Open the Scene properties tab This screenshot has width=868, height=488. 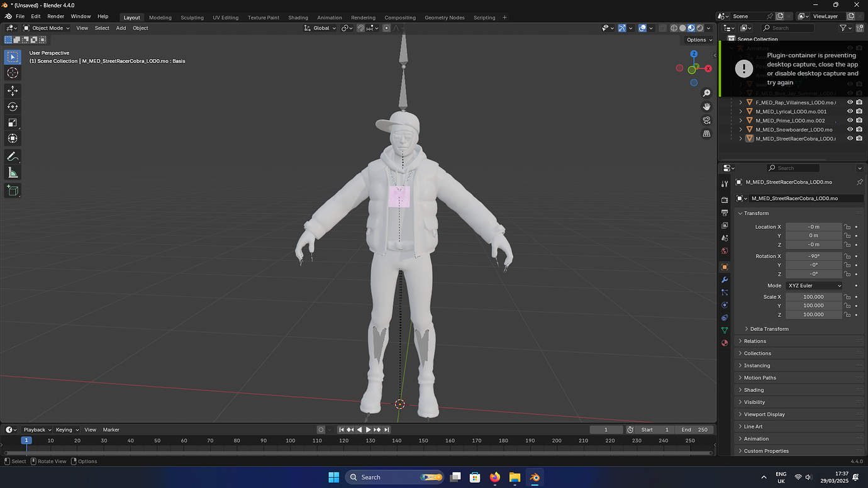(x=725, y=238)
